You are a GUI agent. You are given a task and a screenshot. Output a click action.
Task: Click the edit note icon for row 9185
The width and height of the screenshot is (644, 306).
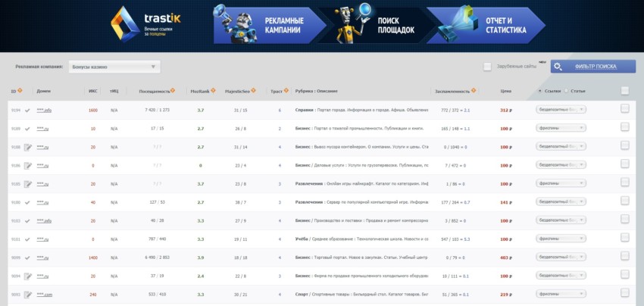pos(28,184)
